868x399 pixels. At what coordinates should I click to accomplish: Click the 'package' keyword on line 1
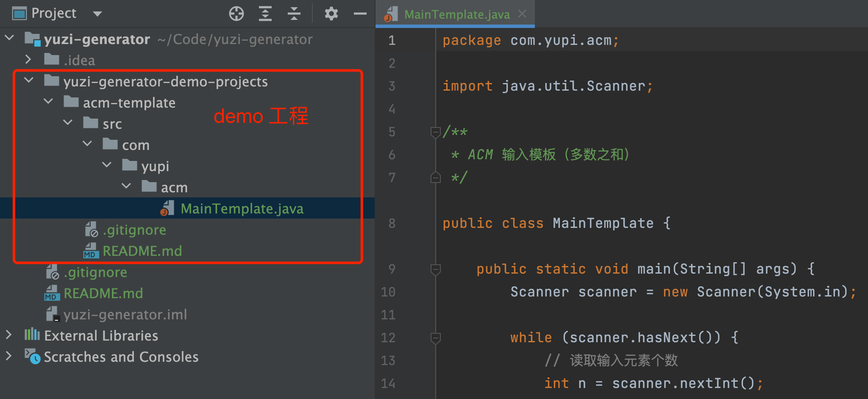[x=472, y=41]
